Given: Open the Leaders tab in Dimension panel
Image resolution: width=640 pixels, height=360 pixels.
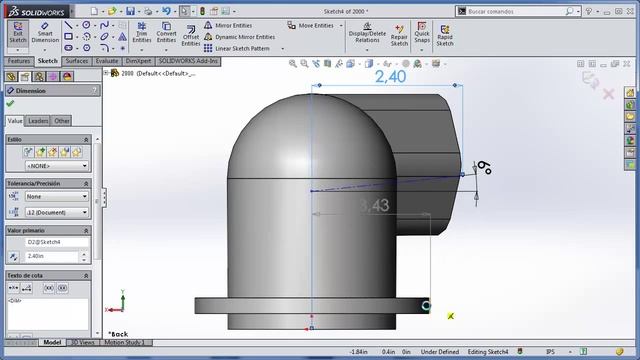Looking at the screenshot, I should pos(38,121).
